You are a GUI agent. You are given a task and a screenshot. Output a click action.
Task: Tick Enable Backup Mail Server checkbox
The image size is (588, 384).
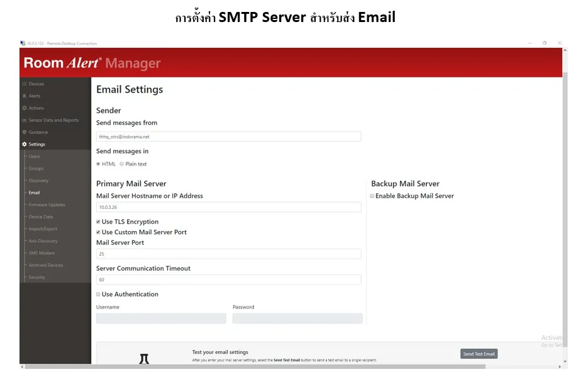click(x=372, y=196)
